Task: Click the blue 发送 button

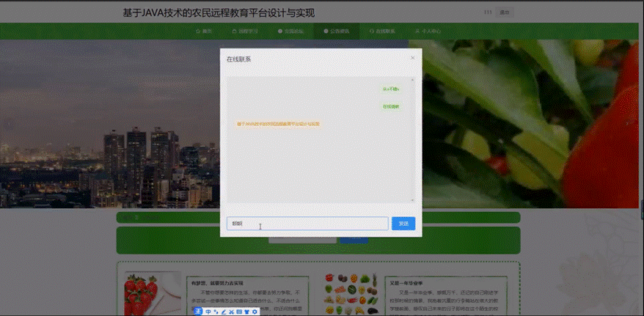Action: [x=403, y=224]
